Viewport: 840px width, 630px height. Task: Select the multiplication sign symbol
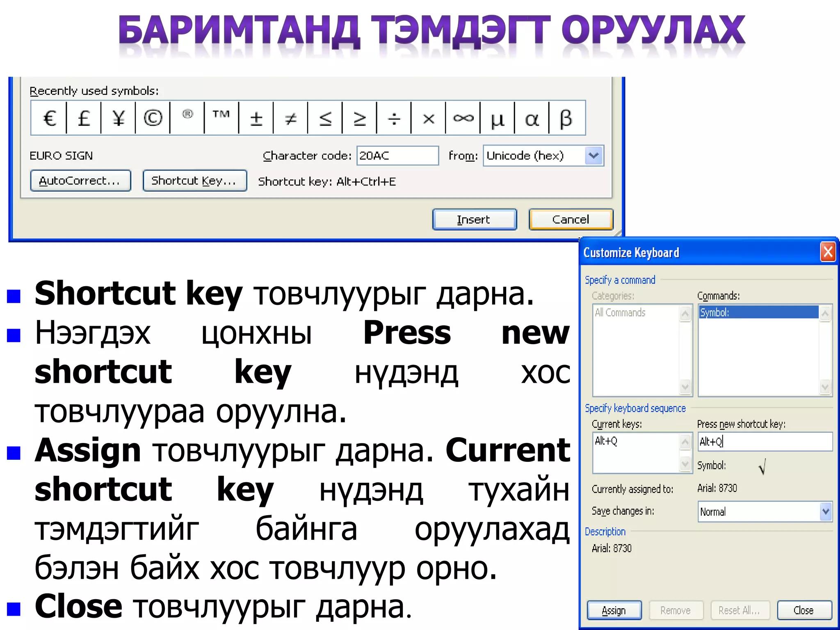point(428,118)
